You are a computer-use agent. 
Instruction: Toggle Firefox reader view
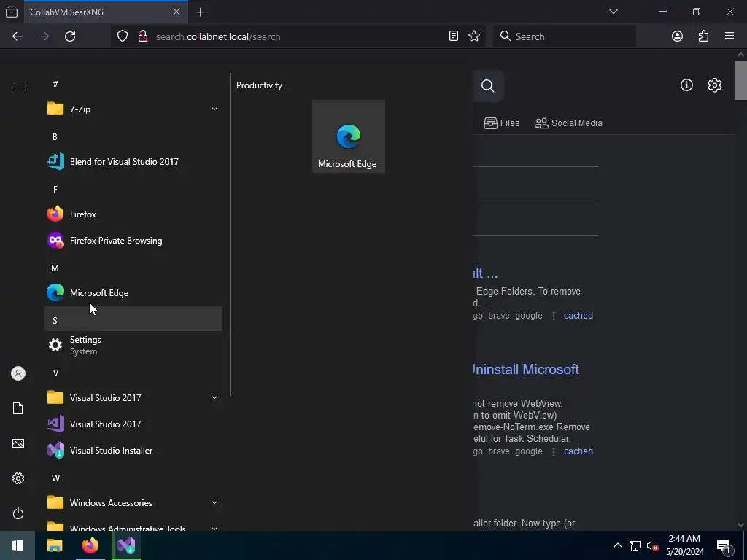[454, 36]
